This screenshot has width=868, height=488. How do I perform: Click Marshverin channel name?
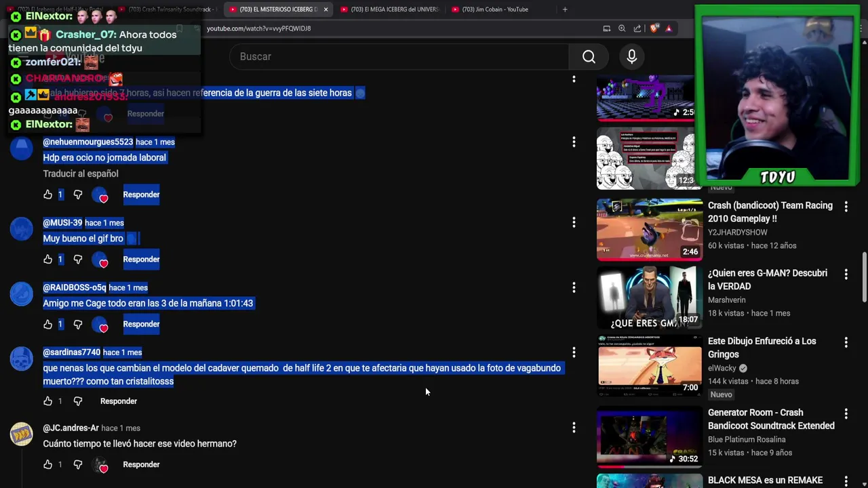(x=726, y=300)
